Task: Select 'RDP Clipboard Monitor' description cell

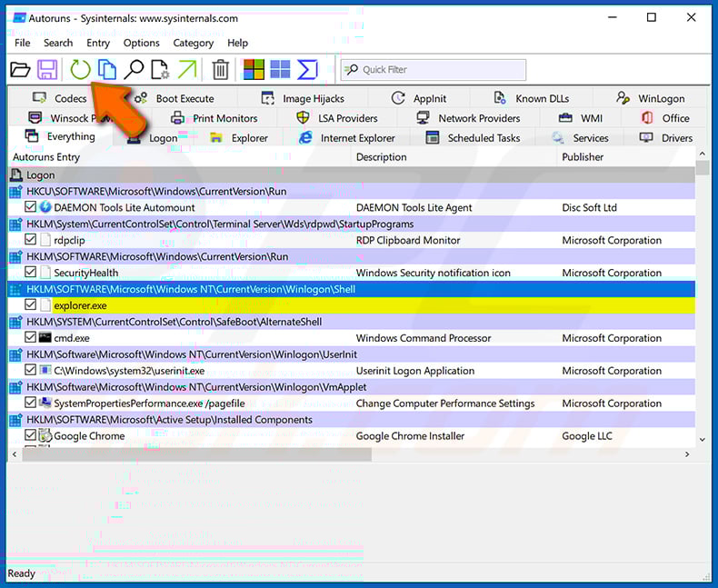Action: [x=408, y=241]
